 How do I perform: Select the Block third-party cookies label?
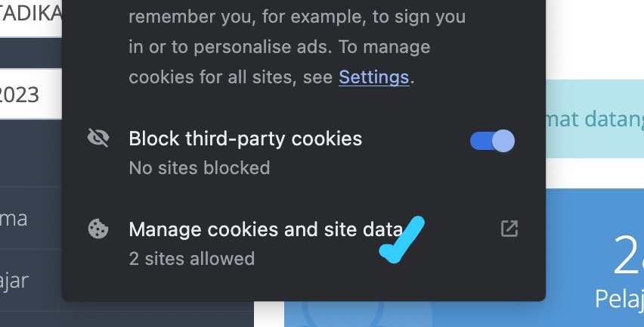(245, 139)
